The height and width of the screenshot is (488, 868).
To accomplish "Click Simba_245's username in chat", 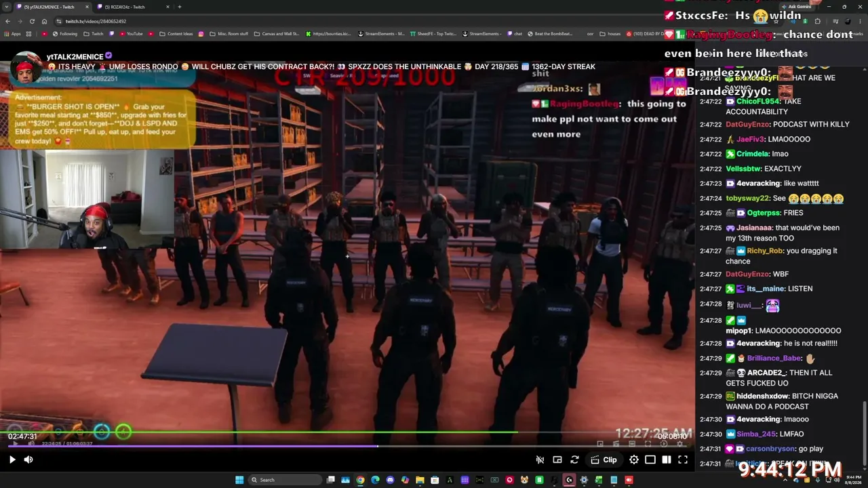I will point(756,434).
